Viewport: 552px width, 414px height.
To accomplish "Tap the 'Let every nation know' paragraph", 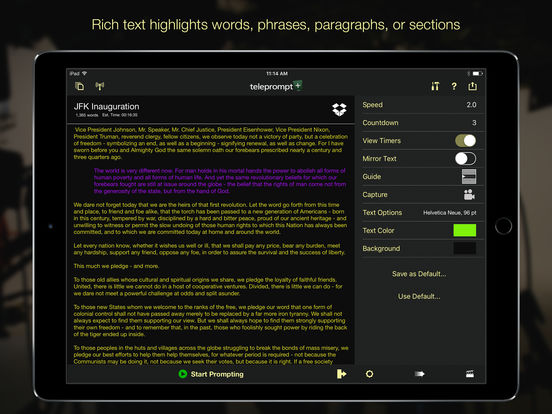I will 210,249.
